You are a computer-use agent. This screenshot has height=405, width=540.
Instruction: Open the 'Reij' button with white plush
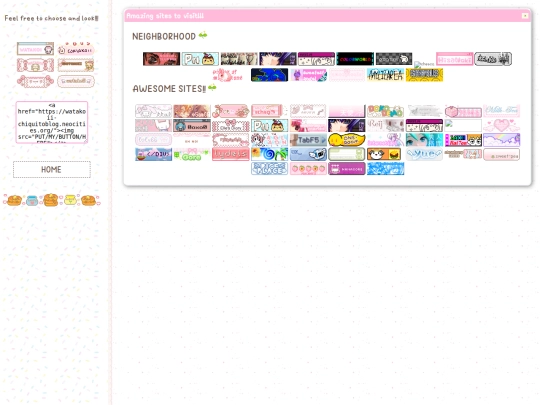coord(385,126)
